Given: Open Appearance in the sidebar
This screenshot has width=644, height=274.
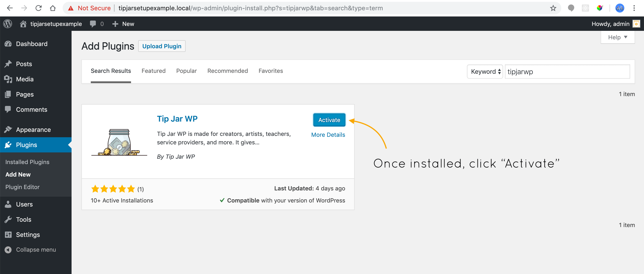Looking at the screenshot, I should click(x=36, y=130).
